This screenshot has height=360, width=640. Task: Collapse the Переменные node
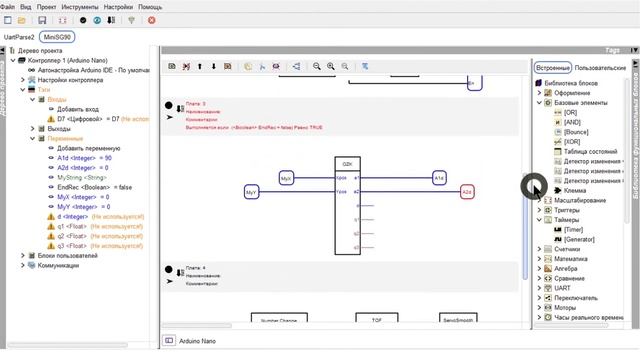click(x=33, y=138)
